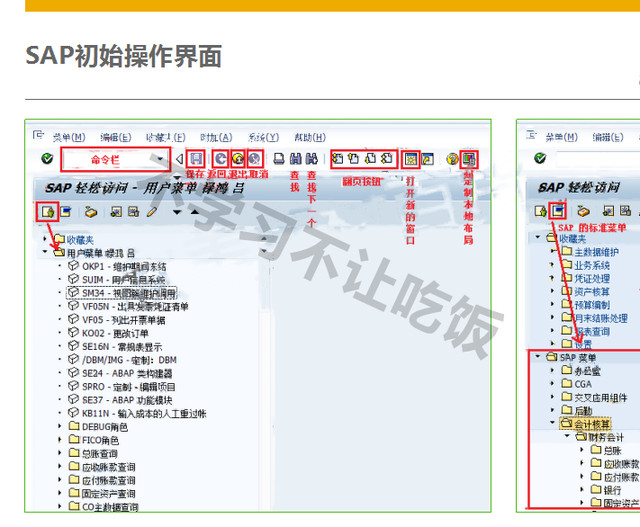Collapse 用户菜单 folder in left window

(45, 252)
